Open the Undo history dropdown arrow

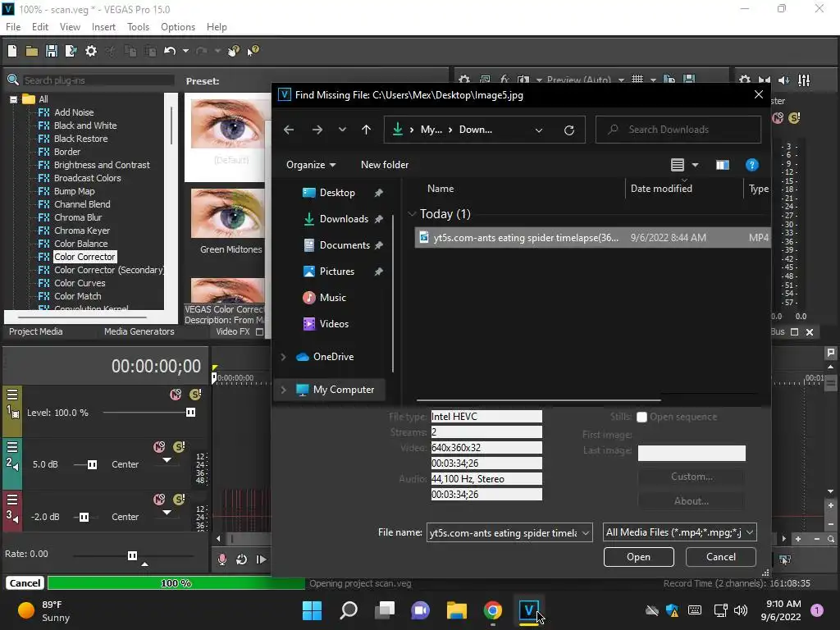coord(185,51)
